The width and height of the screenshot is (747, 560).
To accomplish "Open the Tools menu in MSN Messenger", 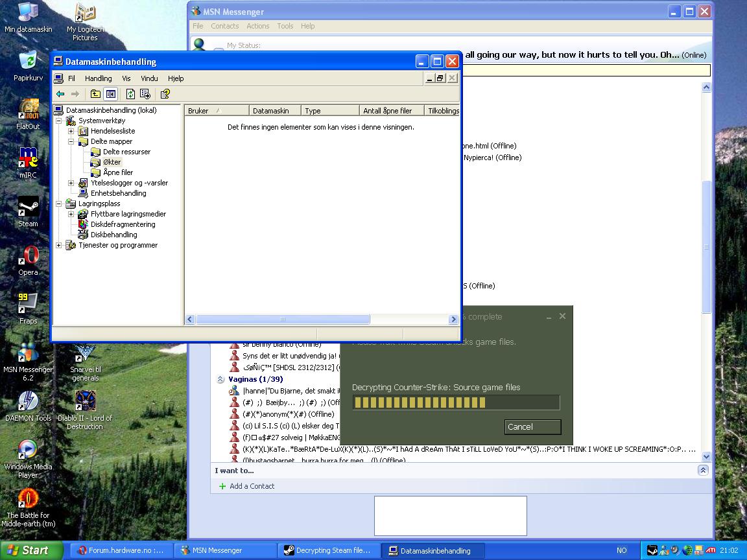I will coord(285,26).
